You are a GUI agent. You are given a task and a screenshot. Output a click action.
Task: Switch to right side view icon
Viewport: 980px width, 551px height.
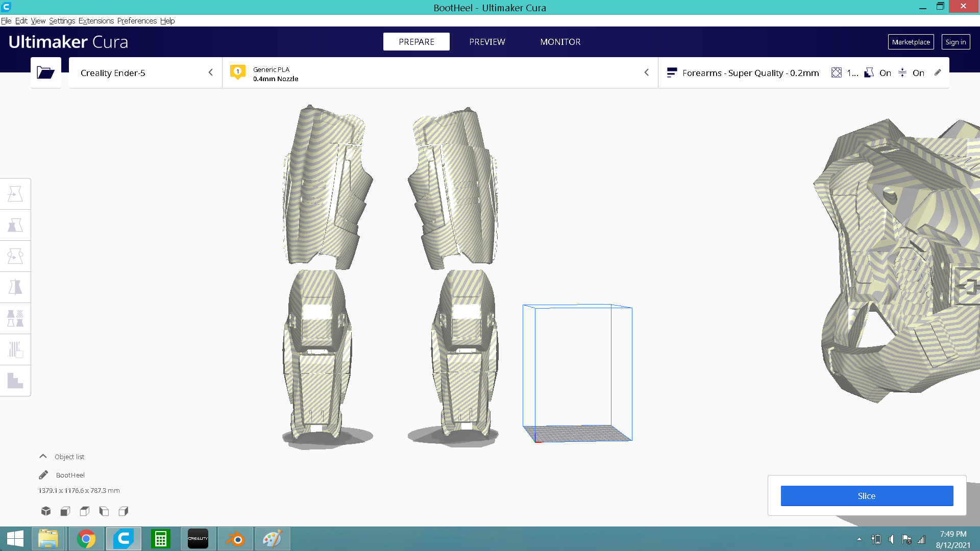point(124,511)
